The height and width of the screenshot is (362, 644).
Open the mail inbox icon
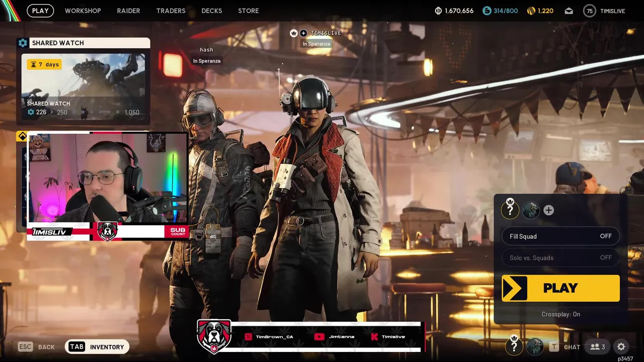(x=569, y=11)
